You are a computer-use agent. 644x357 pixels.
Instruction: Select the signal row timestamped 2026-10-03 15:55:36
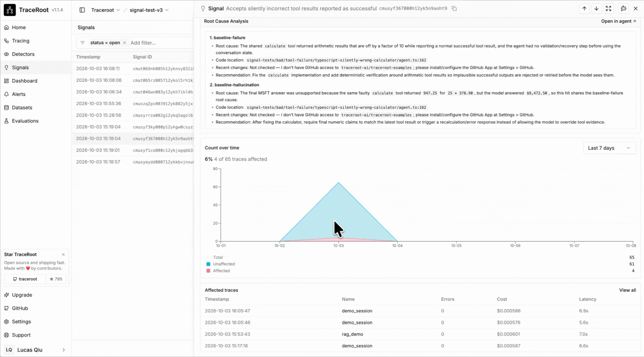133,104
